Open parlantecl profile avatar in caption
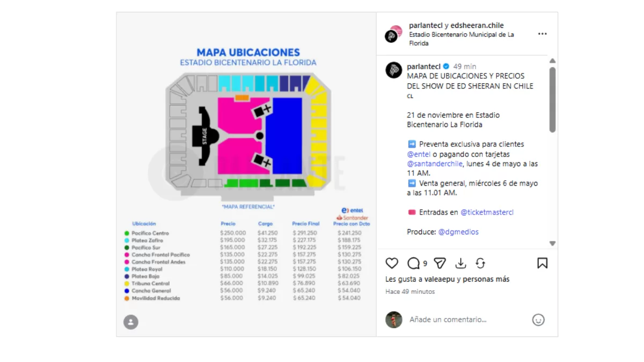Screen dimensions: 644x362 click(394, 70)
